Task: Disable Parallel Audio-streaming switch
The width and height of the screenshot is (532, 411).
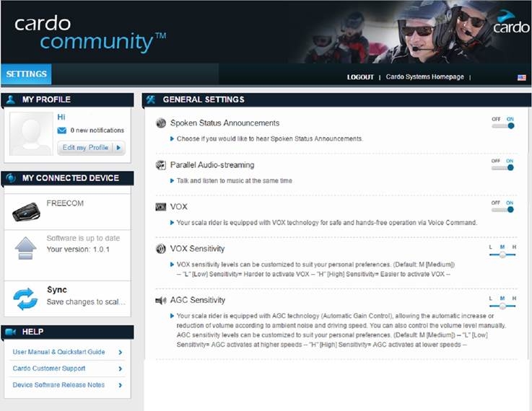Action: (503, 167)
